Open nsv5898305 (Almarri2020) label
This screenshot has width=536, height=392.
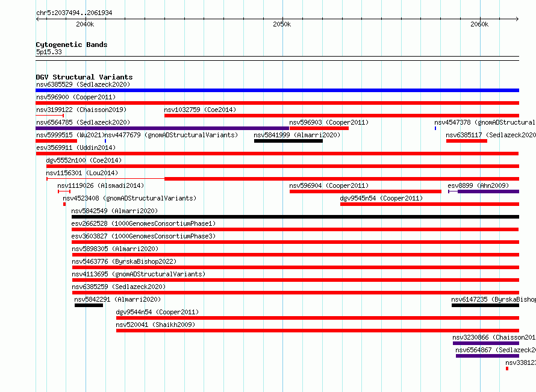click(x=115, y=249)
